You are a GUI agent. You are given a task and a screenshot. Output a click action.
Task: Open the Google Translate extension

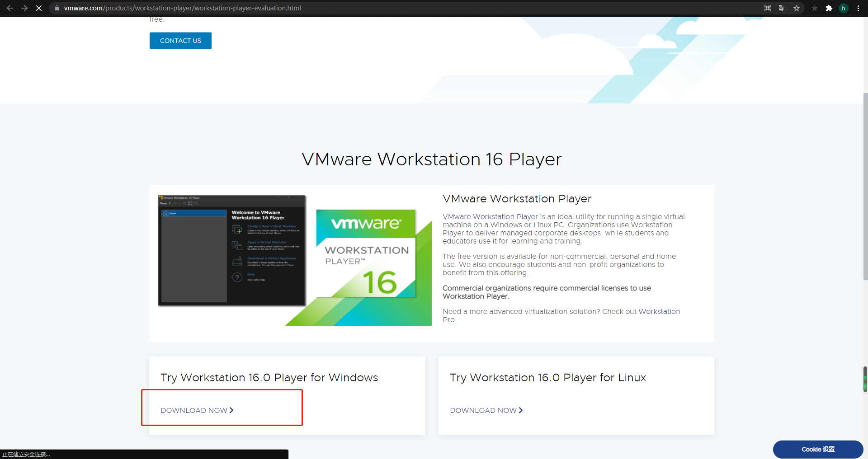point(782,8)
